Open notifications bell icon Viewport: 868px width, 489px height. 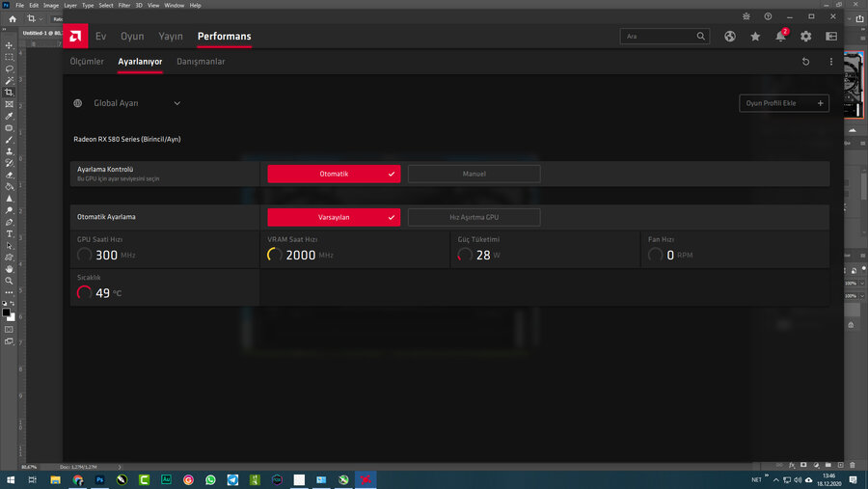[x=780, y=37]
